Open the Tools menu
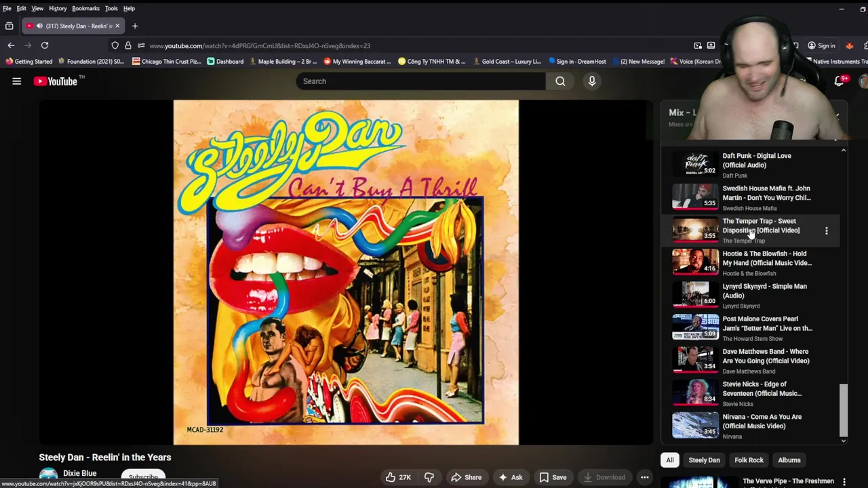This screenshot has height=488, width=868. [111, 8]
